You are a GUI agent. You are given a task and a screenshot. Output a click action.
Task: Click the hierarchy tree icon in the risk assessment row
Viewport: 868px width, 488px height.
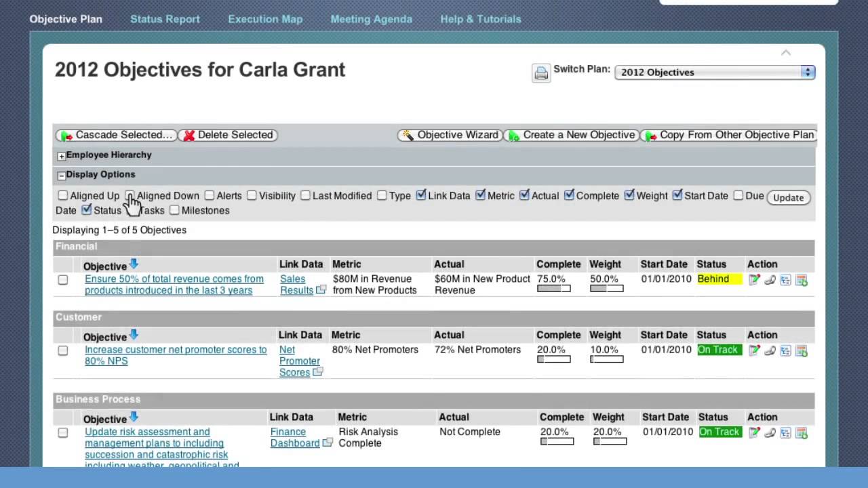(785, 432)
